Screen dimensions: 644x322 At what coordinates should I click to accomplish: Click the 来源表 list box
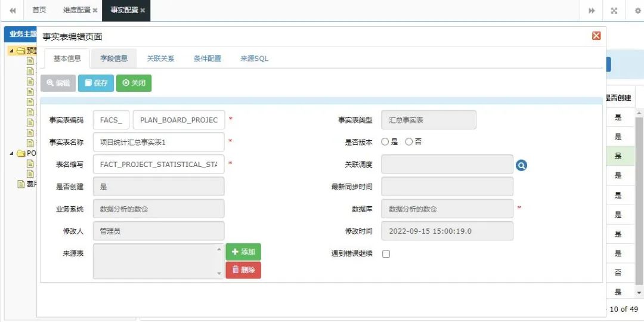point(159,261)
